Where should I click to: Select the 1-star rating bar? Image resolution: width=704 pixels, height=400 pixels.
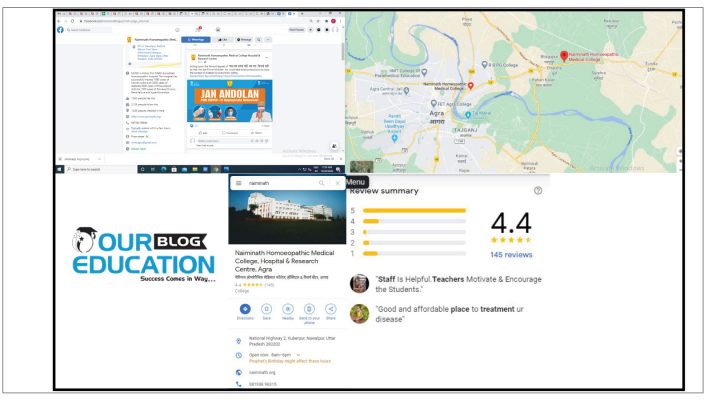pyautogui.click(x=414, y=254)
